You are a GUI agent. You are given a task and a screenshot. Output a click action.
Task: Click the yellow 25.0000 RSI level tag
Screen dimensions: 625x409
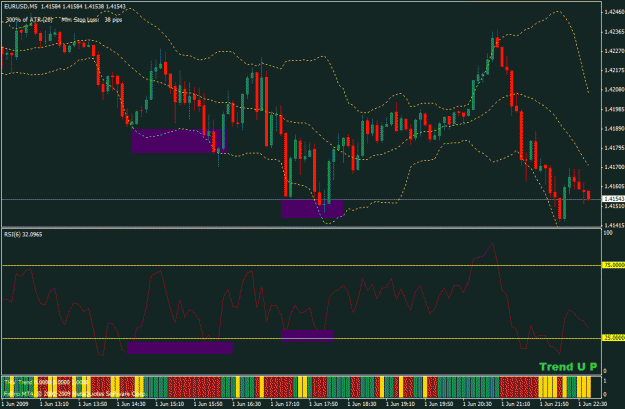pos(613,338)
